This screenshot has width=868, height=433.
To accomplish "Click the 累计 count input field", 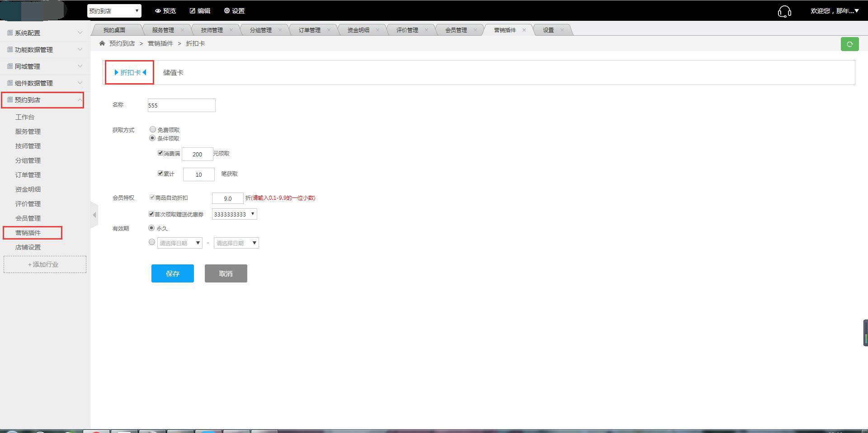I will 199,174.
